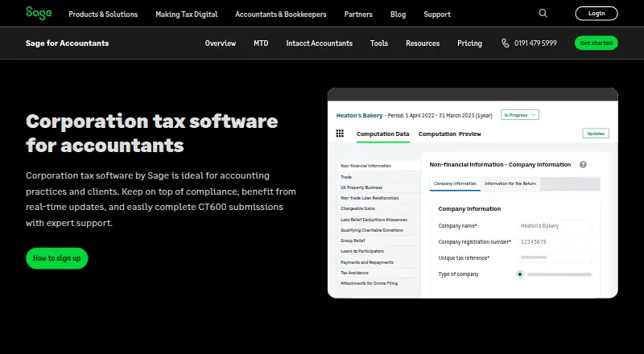Select Trade in sidebar list

click(378, 177)
